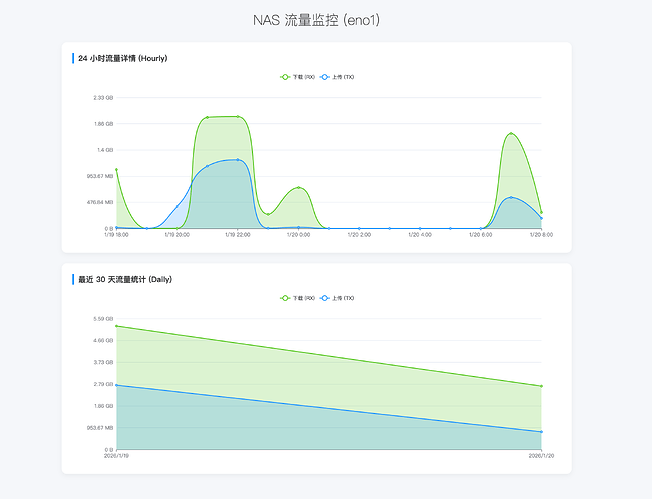Image resolution: width=652 pixels, height=499 pixels.
Task: Click blue upload point at 1/19 22:00
Action: (x=238, y=160)
